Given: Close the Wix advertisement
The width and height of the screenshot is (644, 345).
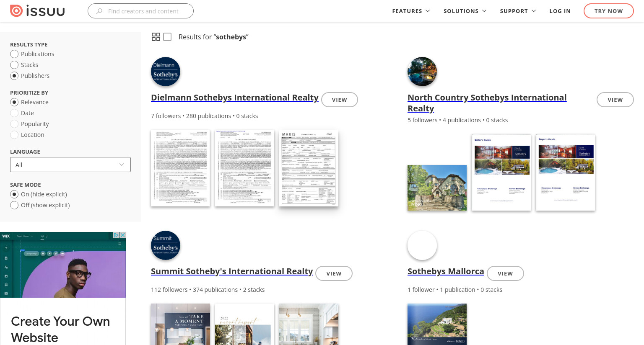Looking at the screenshot, I should (122, 235).
